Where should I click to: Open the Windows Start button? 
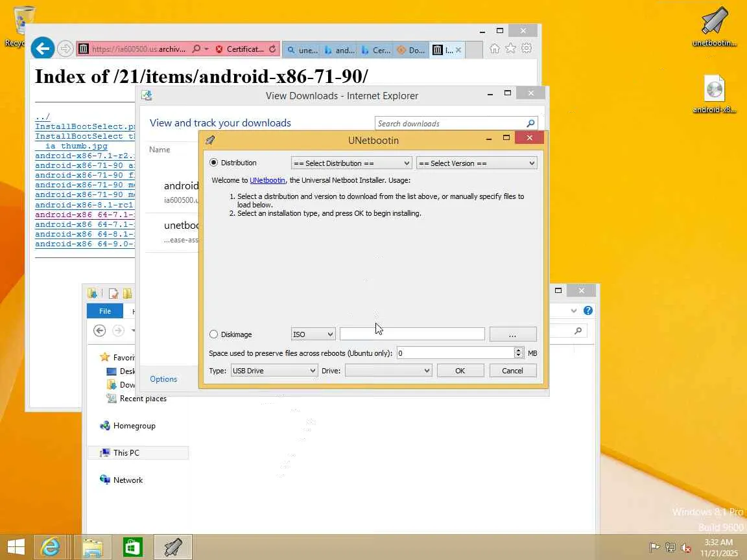16,547
